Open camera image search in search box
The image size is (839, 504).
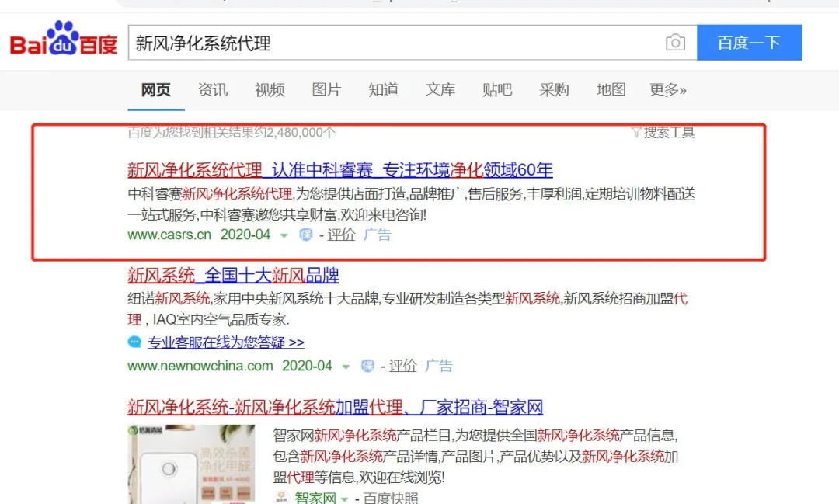(x=675, y=42)
